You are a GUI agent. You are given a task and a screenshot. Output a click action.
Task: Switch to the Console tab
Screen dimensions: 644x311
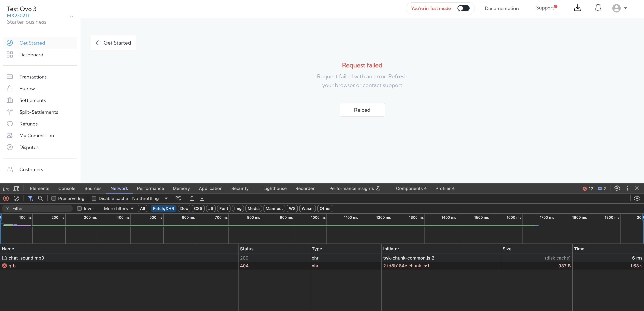(x=67, y=188)
